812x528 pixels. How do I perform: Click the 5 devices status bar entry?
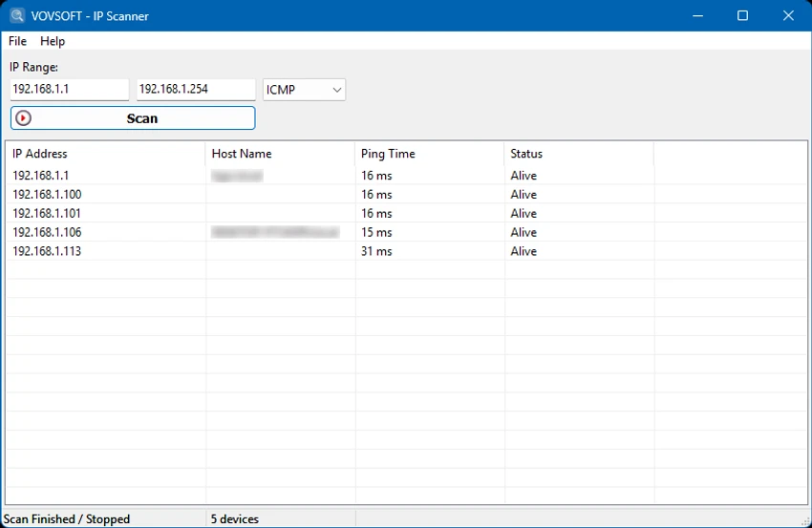pos(235,519)
